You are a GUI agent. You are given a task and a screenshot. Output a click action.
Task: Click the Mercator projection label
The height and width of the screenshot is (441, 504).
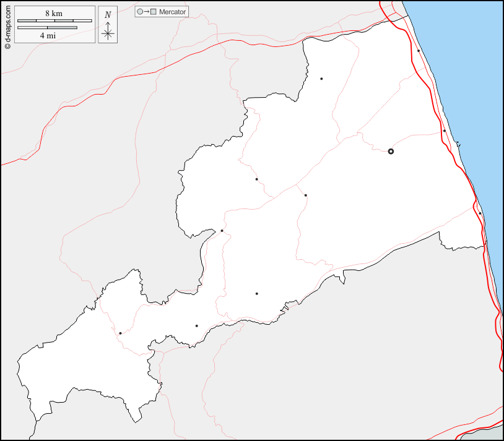pyautogui.click(x=172, y=12)
